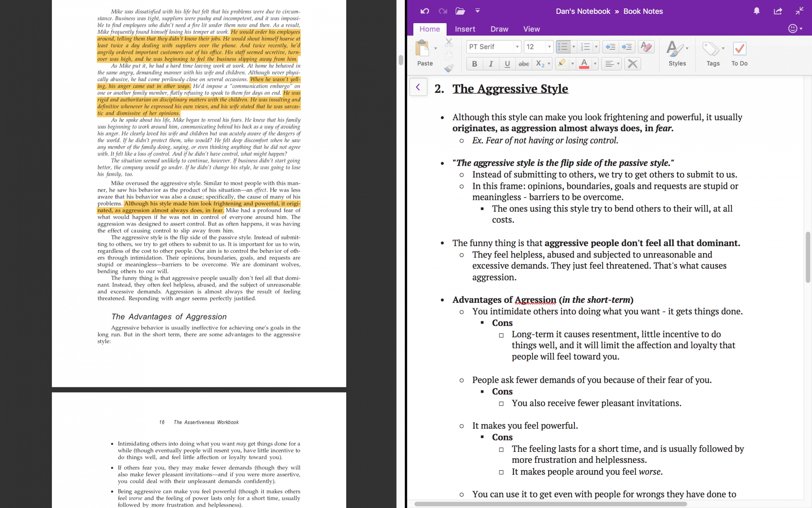Apply the red font color

584,64
